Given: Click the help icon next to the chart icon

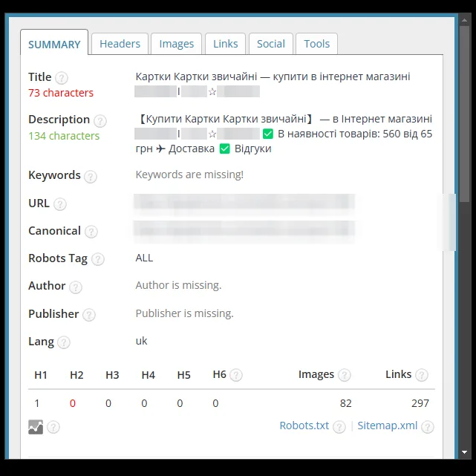Looking at the screenshot, I should [x=53, y=427].
